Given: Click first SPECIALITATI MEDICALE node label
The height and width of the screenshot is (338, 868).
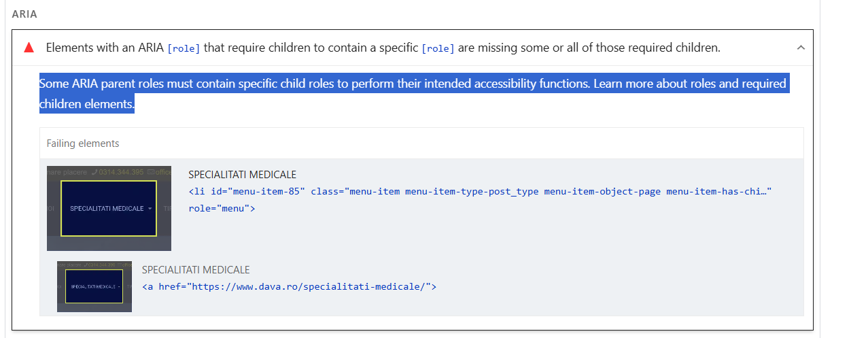Looking at the screenshot, I should [x=242, y=175].
